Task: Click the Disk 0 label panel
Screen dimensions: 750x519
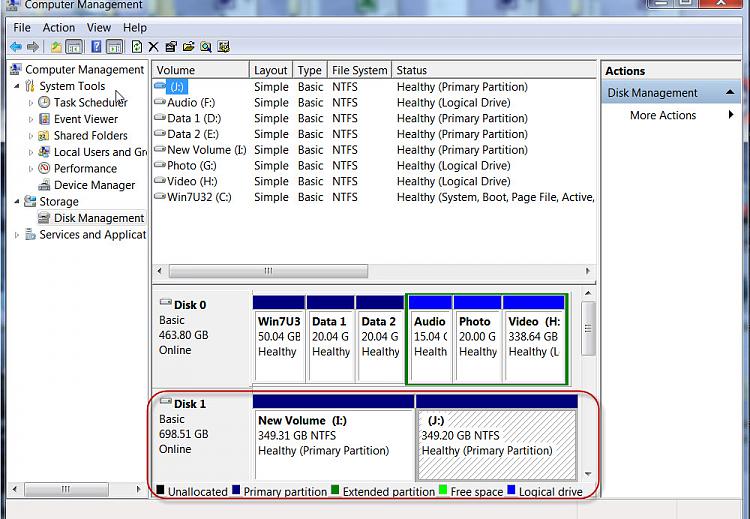Action: point(202,338)
